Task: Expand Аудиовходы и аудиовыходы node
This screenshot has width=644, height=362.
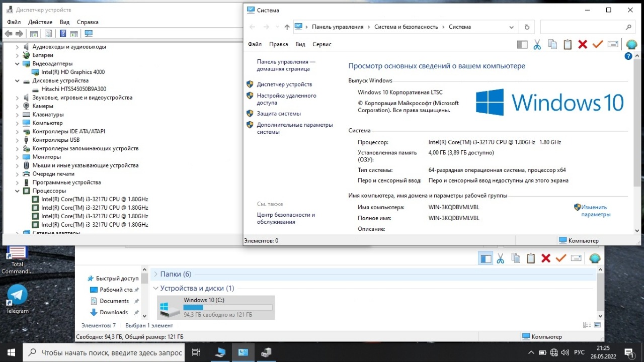Action: click(x=18, y=47)
